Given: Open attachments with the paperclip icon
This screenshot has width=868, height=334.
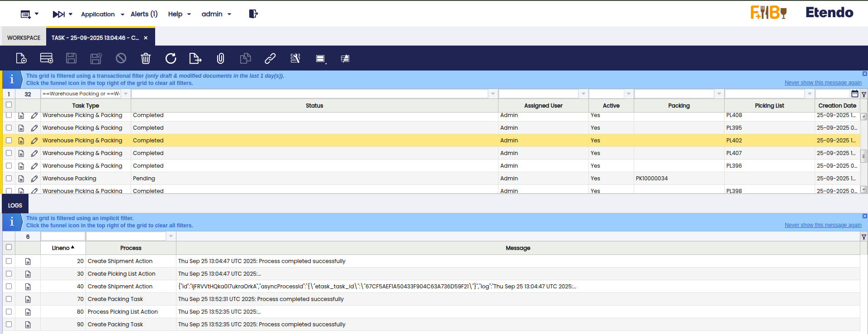Looking at the screenshot, I should 220,58.
